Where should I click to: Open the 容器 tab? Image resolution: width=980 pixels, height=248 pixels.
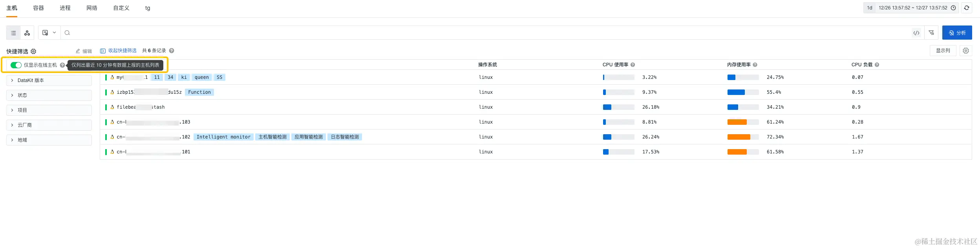pyautogui.click(x=38, y=8)
